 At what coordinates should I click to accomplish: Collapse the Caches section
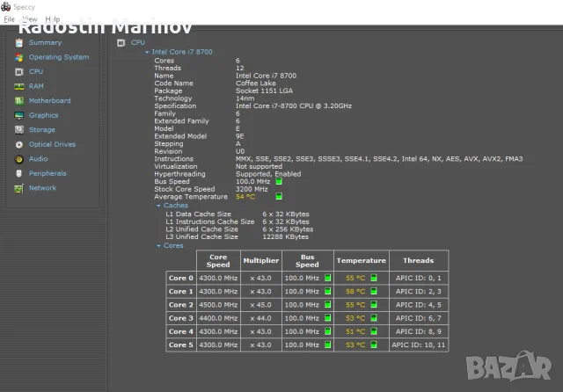pos(158,206)
